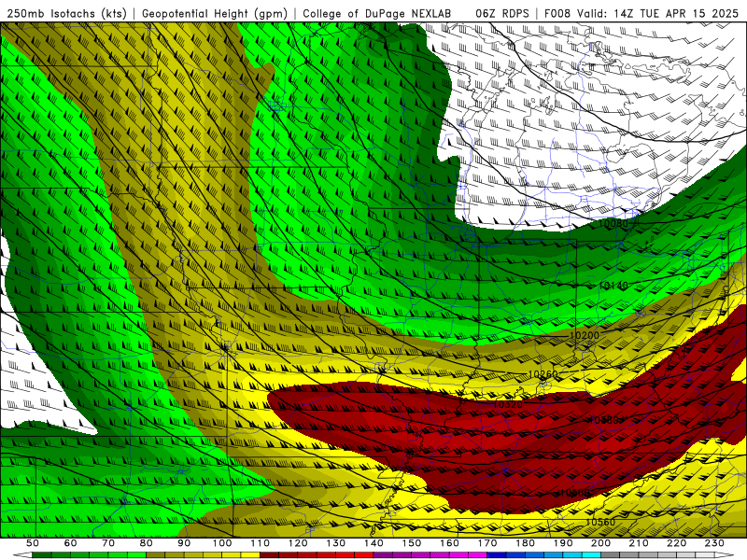Screen dimensions: 747x560
Task: Click the 60 value on the color scale
Action: [x=71, y=543]
